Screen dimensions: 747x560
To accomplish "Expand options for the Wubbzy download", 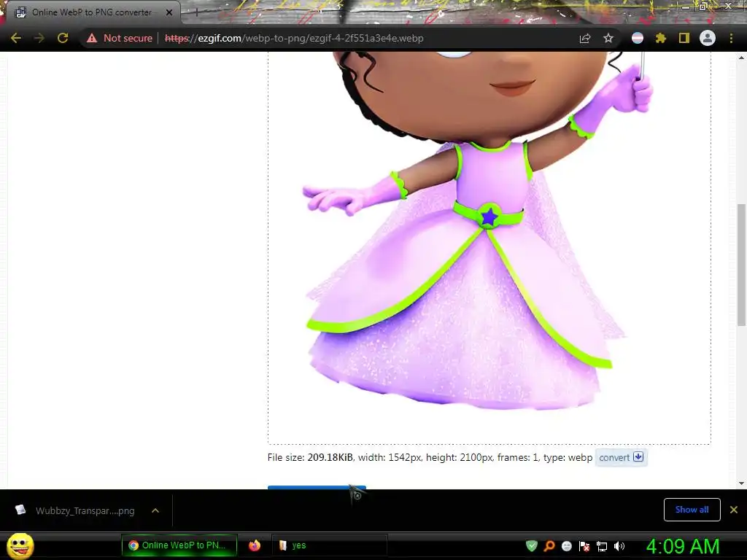I will click(155, 510).
